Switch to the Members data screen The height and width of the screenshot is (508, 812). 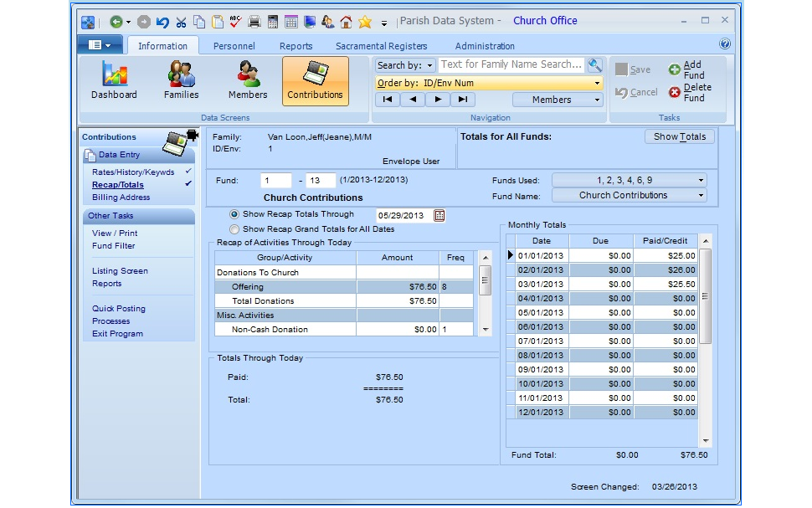point(247,80)
